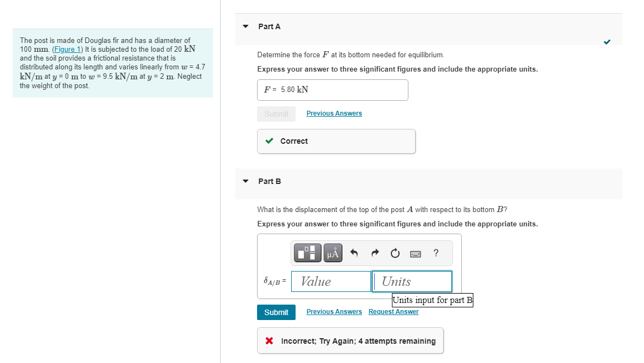Click the Units input field for Part B
This screenshot has width=644, height=363.
point(412,281)
